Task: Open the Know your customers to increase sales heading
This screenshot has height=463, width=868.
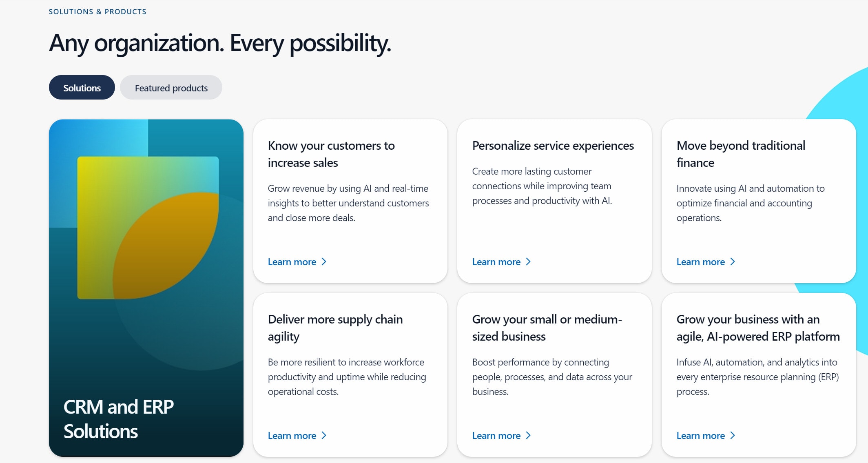Action: [331, 154]
